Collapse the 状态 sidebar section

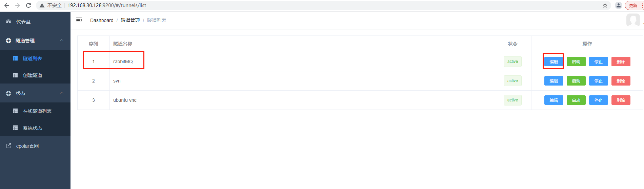(62, 93)
